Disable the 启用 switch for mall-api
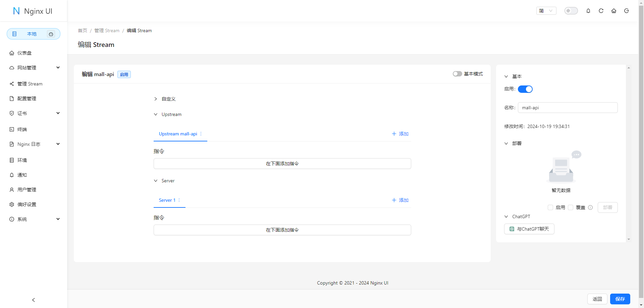Viewport: 644px width, 308px height. [x=525, y=89]
